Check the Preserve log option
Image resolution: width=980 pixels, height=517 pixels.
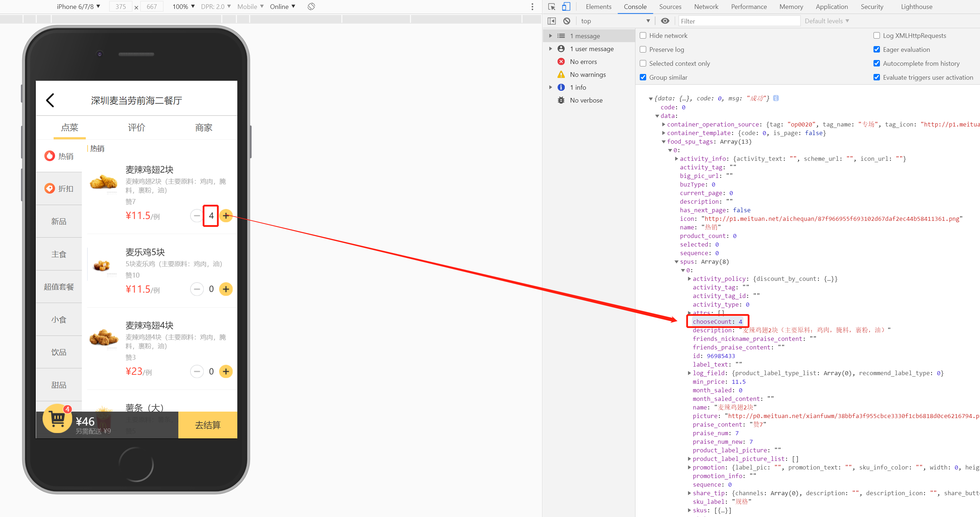pyautogui.click(x=643, y=49)
